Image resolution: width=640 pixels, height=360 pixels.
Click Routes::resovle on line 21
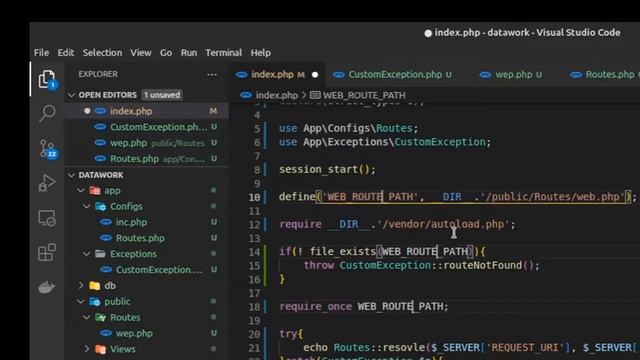[x=380, y=348]
